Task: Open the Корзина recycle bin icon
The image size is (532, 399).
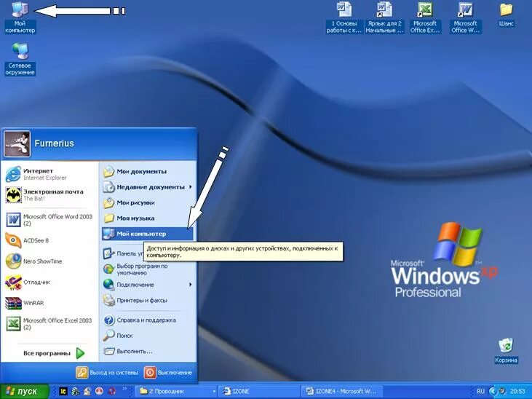Action: [506, 351]
